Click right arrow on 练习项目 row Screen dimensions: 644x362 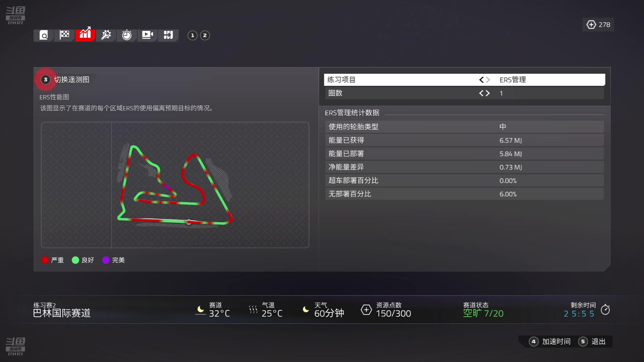[488, 80]
